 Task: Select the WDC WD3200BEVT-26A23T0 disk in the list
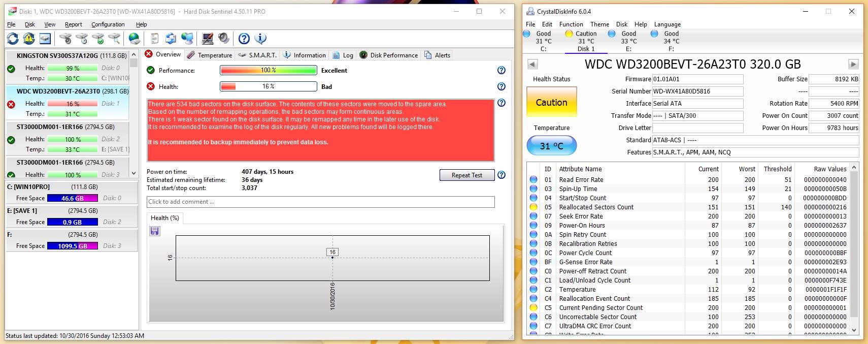pos(68,103)
